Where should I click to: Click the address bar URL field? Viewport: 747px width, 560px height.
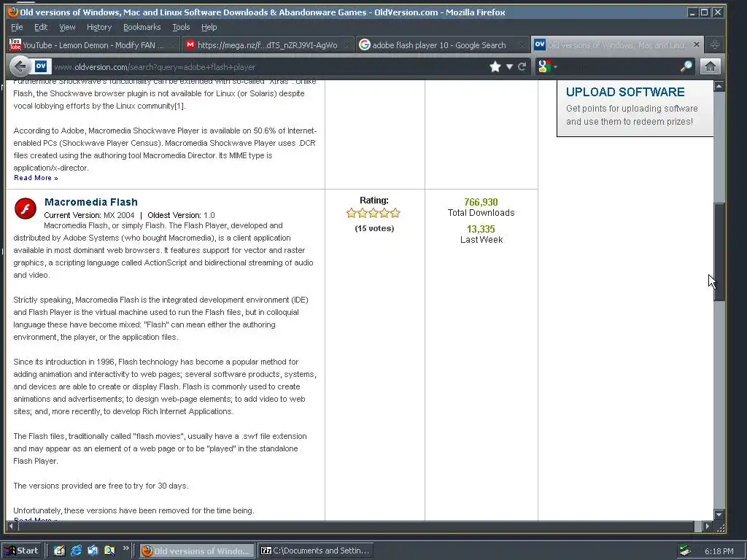pyautogui.click(x=269, y=66)
